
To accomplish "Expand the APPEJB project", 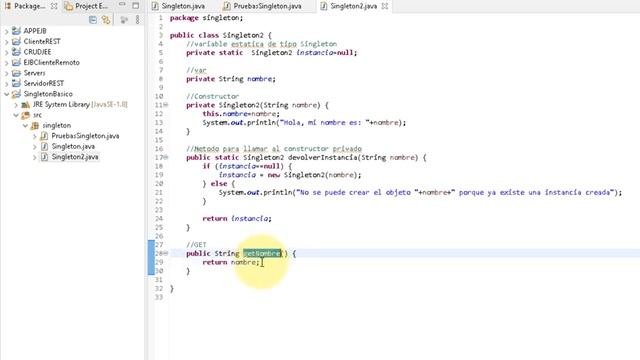I will click(x=6, y=31).
